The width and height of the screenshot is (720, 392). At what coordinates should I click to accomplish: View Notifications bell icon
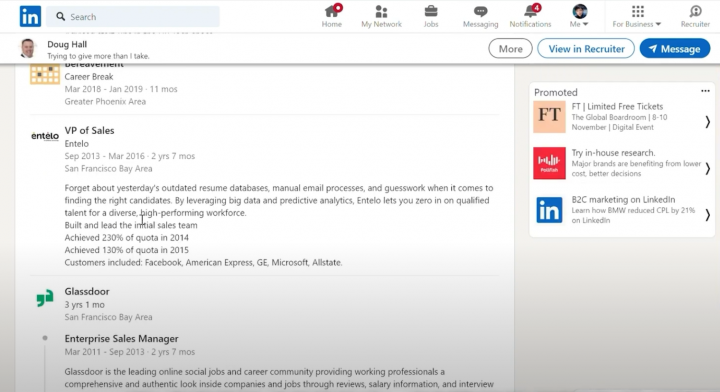pos(530,11)
